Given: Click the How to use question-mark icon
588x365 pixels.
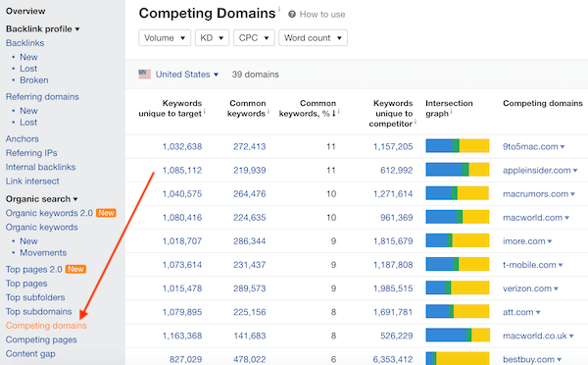Looking at the screenshot, I should coord(292,15).
